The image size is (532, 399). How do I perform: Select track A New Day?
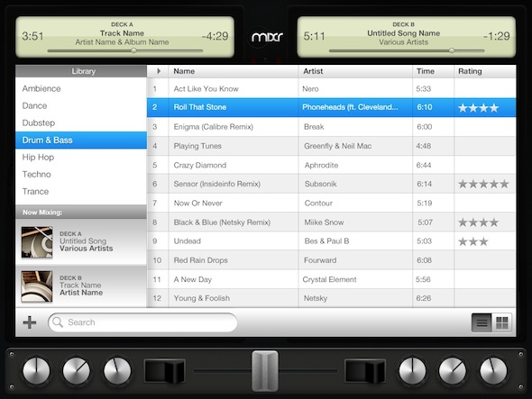coord(332,280)
